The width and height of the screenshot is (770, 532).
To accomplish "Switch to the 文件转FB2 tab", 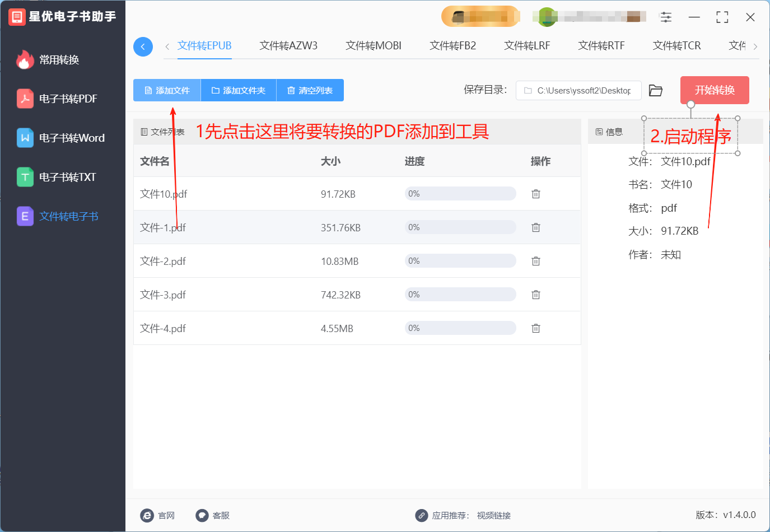I will 452,45.
